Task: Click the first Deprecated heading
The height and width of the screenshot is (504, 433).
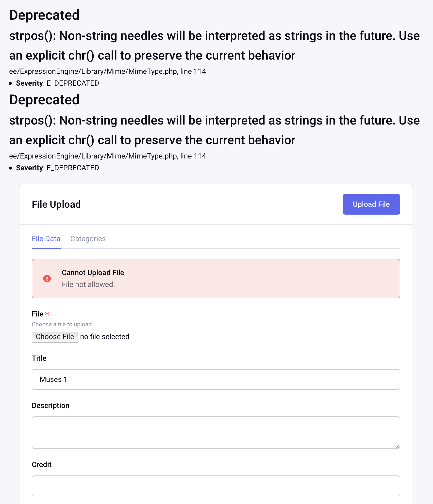Action: 44,15
